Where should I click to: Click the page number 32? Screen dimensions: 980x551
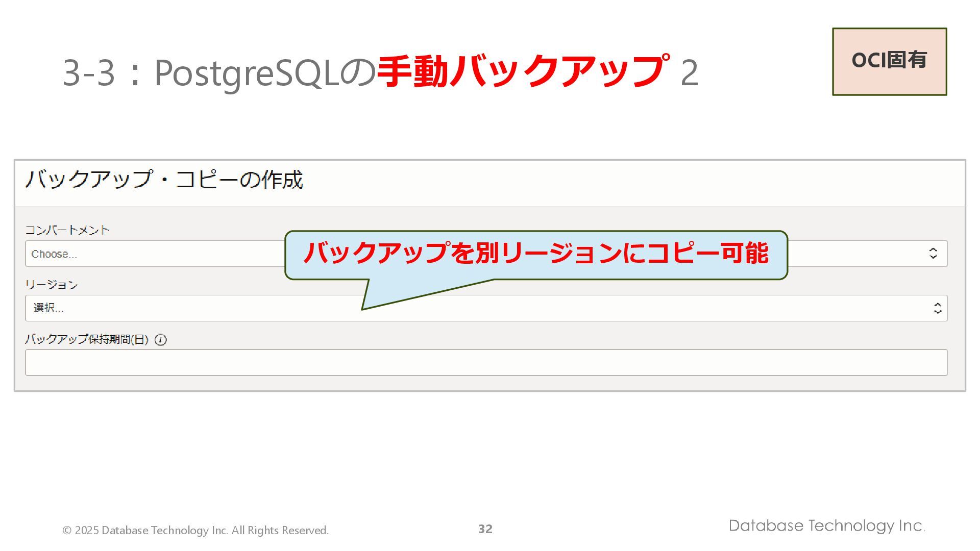click(x=485, y=529)
